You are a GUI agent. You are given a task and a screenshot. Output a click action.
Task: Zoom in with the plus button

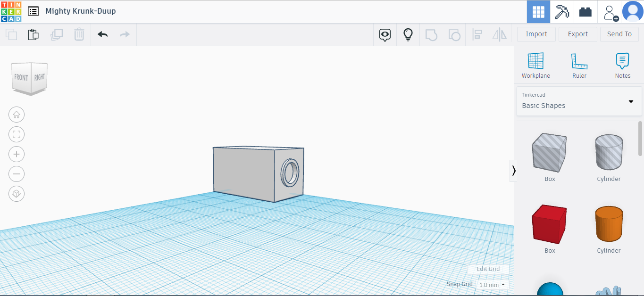point(17,154)
